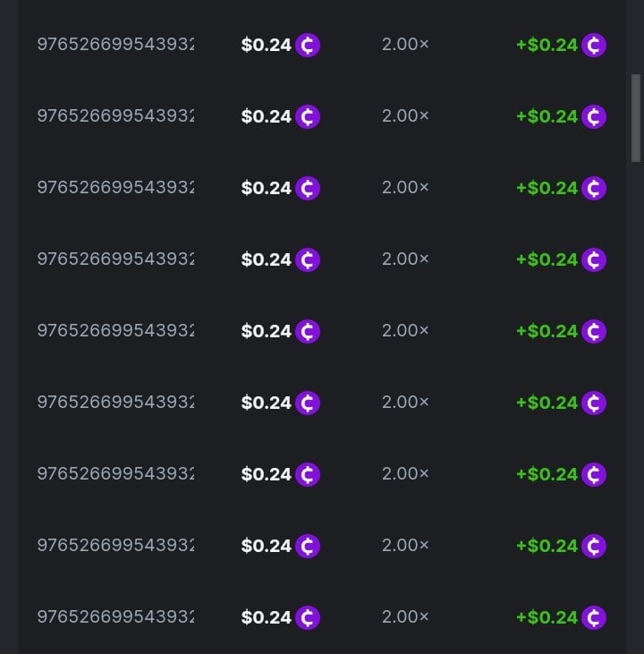Click the payout coin icon in the sixth row
The image size is (644, 654).
pyautogui.click(x=594, y=403)
